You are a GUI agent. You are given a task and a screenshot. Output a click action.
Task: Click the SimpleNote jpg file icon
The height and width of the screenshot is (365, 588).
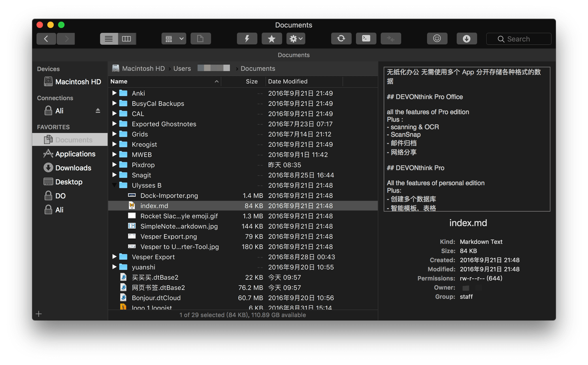(132, 226)
